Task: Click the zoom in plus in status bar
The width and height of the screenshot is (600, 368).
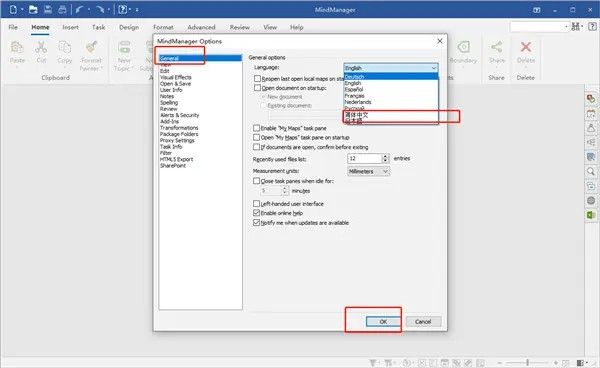Action: [556, 363]
